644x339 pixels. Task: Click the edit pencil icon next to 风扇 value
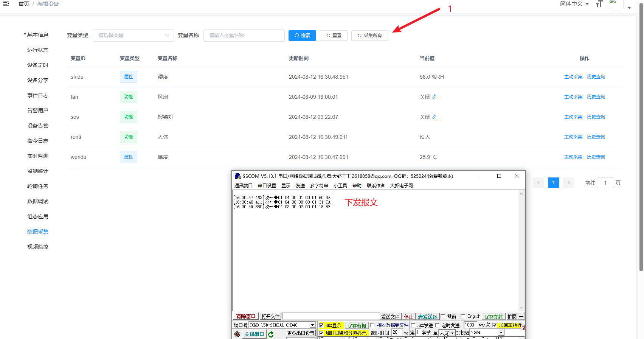point(435,97)
